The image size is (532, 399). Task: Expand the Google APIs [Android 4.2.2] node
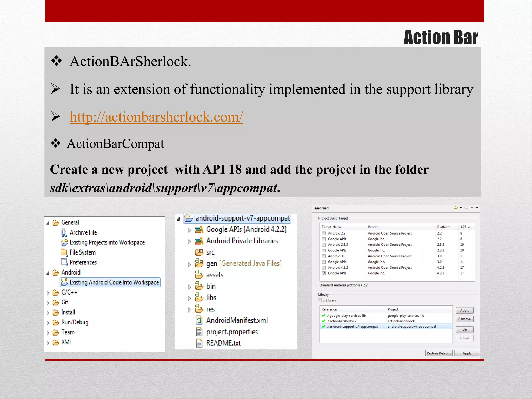[x=189, y=230]
